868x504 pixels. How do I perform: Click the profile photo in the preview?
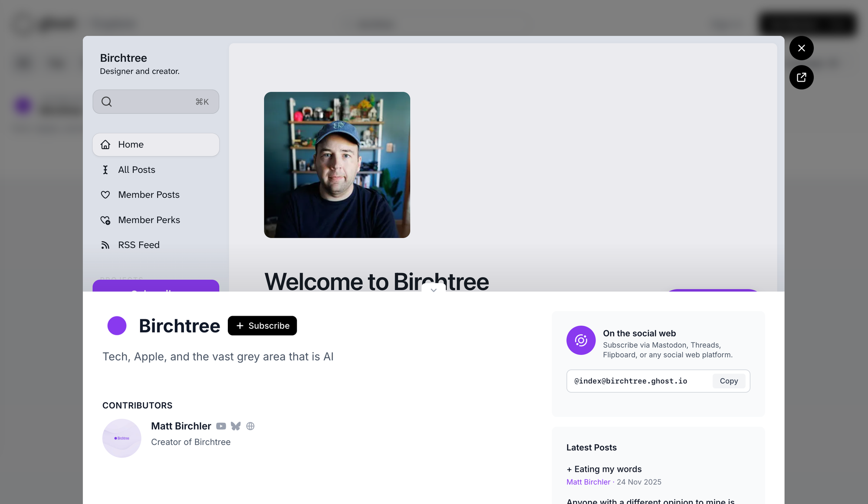337,165
